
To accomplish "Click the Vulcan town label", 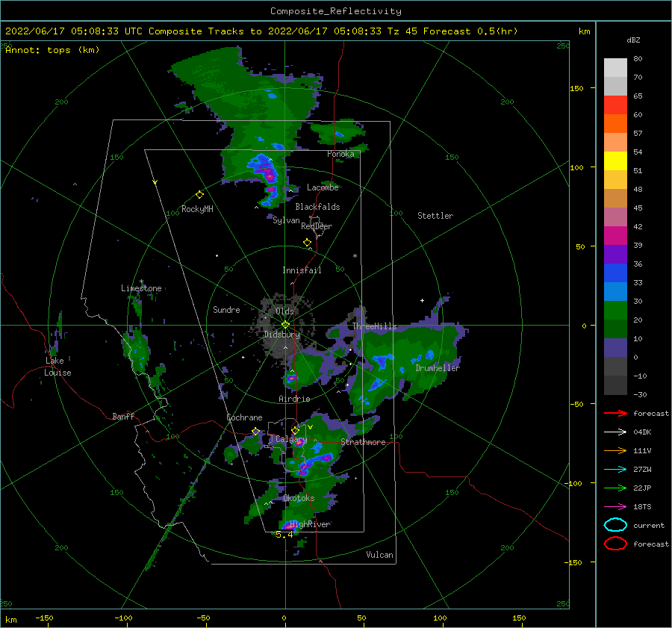I will [380, 555].
